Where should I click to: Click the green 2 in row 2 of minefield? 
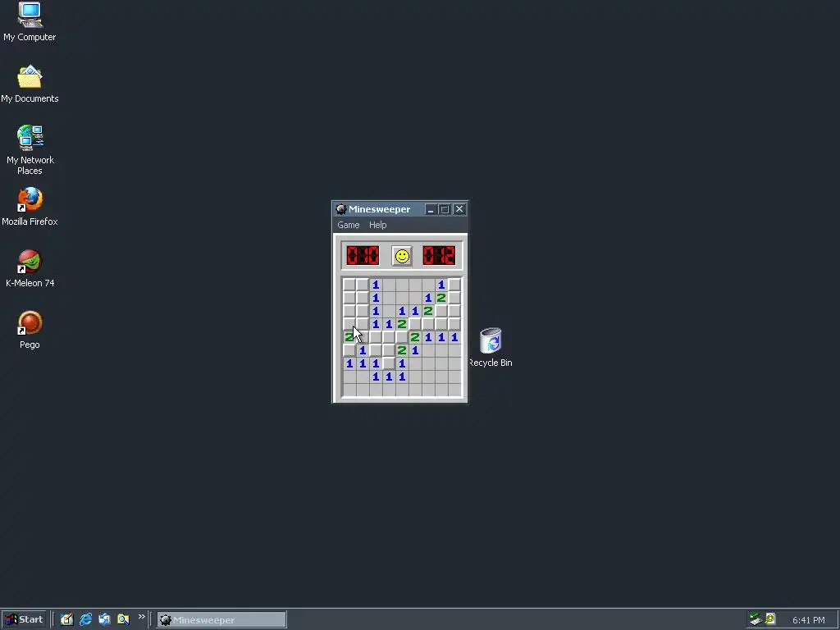coord(441,298)
